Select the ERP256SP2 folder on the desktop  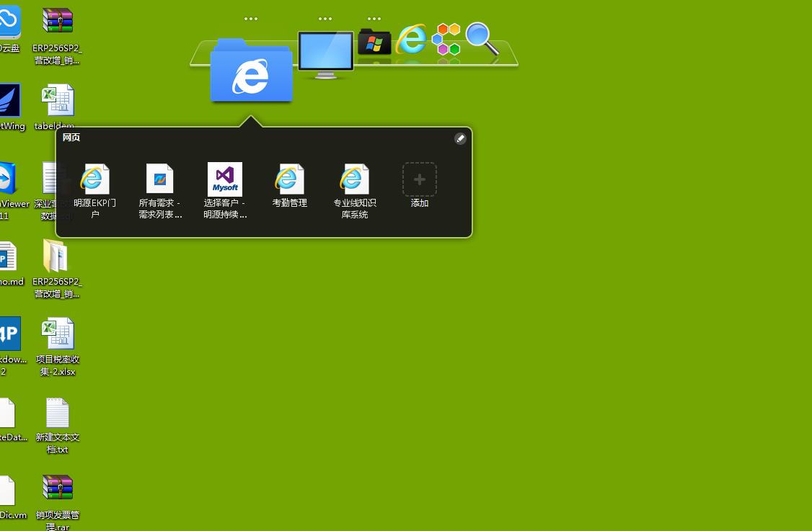tap(58, 269)
